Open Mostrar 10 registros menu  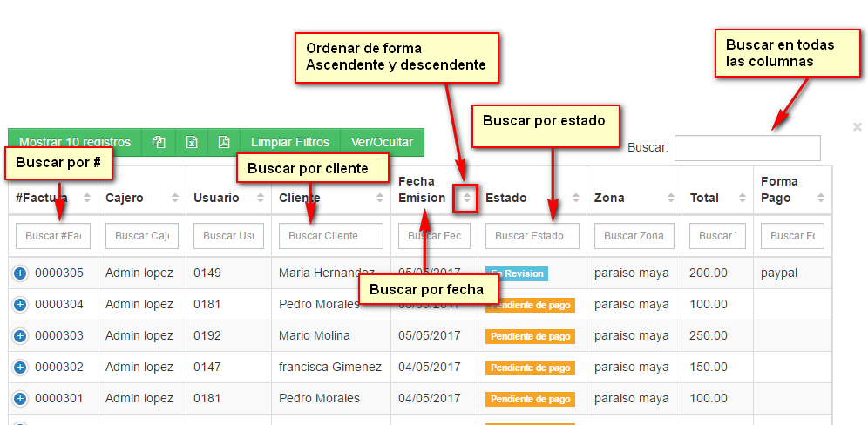point(75,143)
